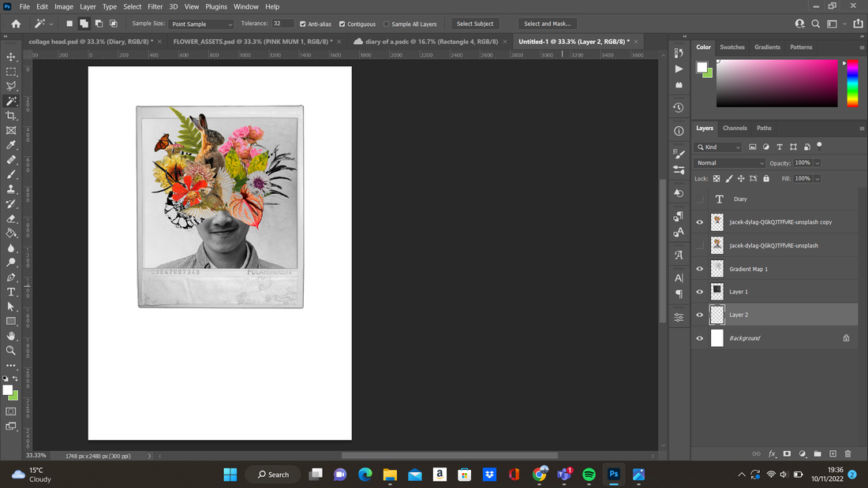Select the Crop tool

11,116
